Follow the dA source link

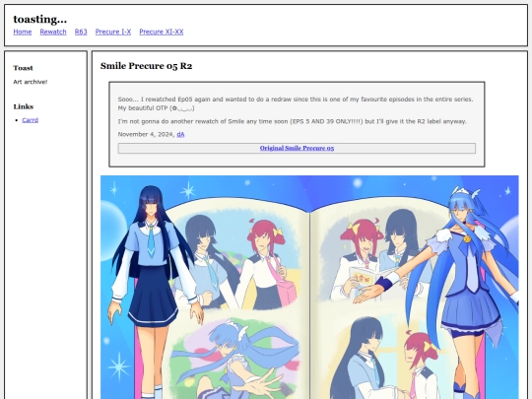[x=180, y=134]
